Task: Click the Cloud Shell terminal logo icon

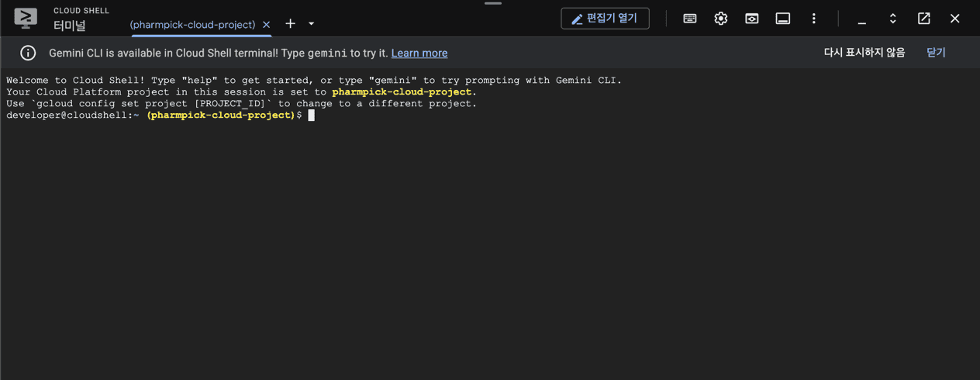Action: pyautogui.click(x=26, y=18)
